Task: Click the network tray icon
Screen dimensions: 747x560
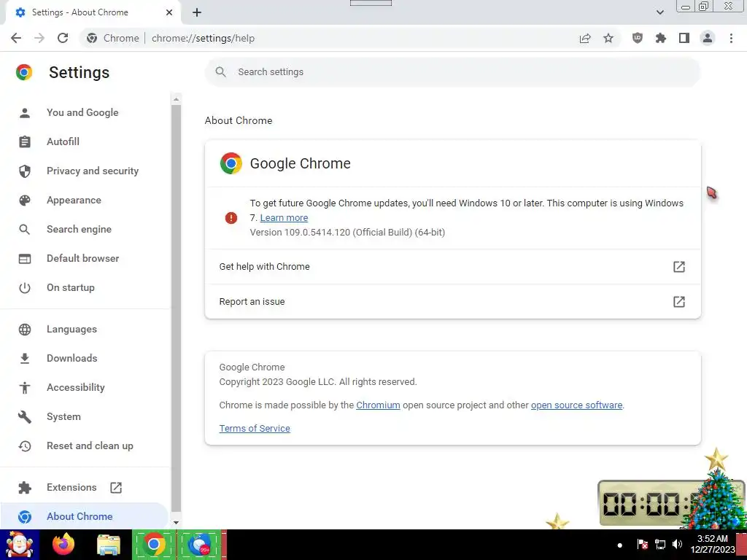Action: [x=659, y=544]
